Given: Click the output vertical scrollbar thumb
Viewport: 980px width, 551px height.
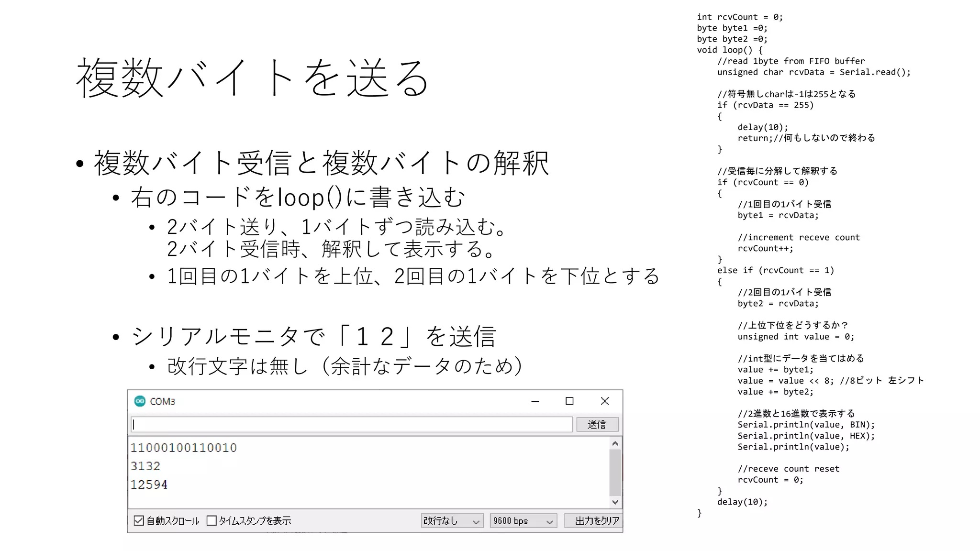Looking at the screenshot, I should point(615,473).
